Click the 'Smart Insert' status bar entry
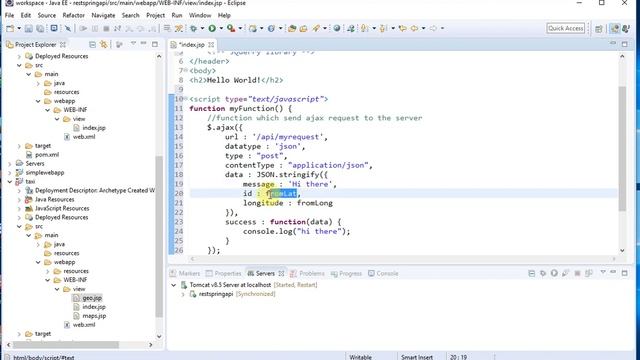This screenshot has width=640, height=360. pos(417,357)
